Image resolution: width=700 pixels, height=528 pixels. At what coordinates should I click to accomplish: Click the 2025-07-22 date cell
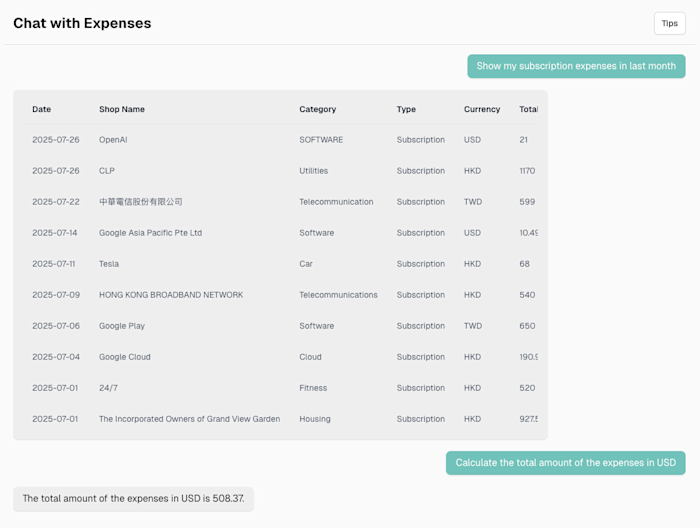point(56,202)
